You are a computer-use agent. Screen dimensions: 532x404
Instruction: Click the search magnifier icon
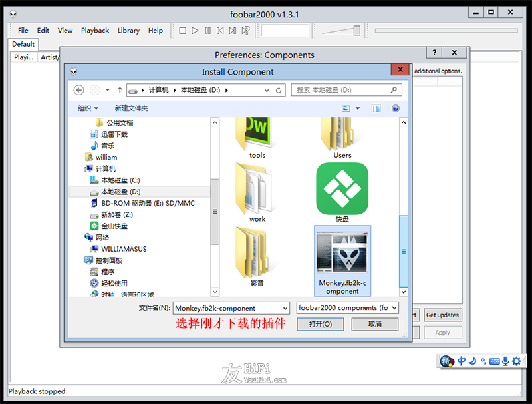click(394, 90)
